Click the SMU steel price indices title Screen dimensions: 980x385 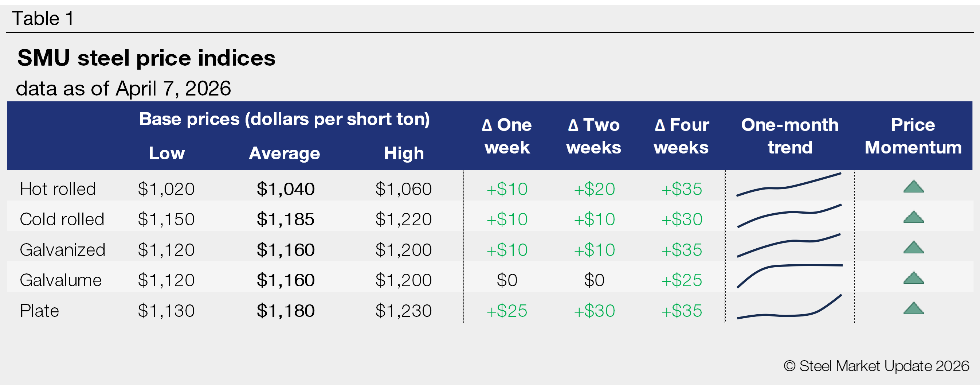tap(146, 58)
